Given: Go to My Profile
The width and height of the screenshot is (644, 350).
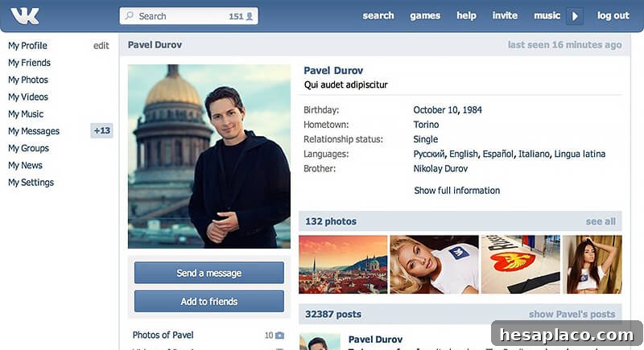Looking at the screenshot, I should 27,46.
